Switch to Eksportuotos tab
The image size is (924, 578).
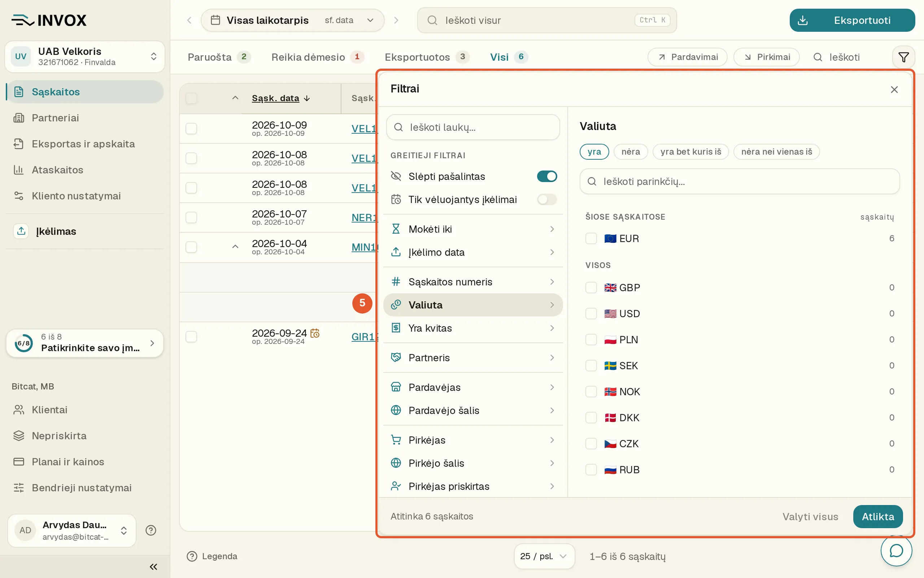[427, 57]
